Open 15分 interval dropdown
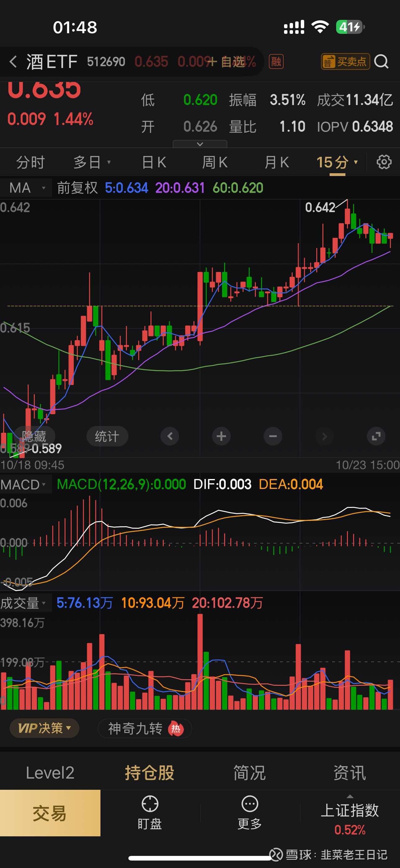Viewport: 400px width, 868px height. (337, 162)
